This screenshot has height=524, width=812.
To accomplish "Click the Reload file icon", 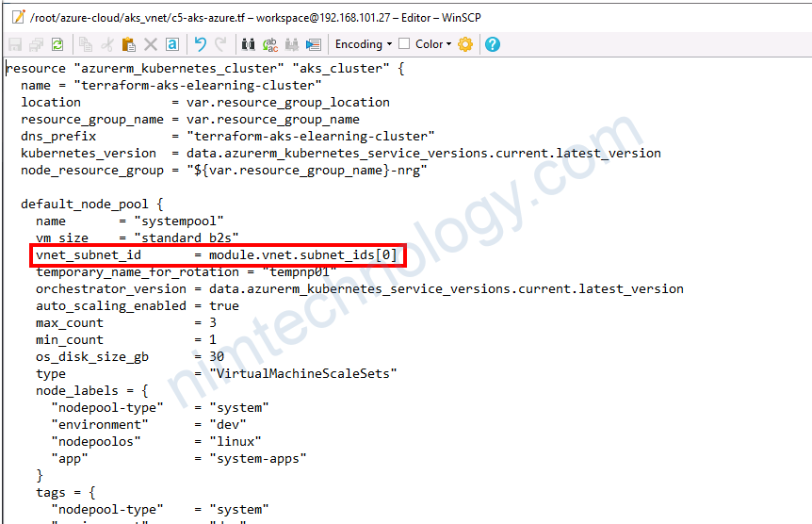I will point(57,44).
